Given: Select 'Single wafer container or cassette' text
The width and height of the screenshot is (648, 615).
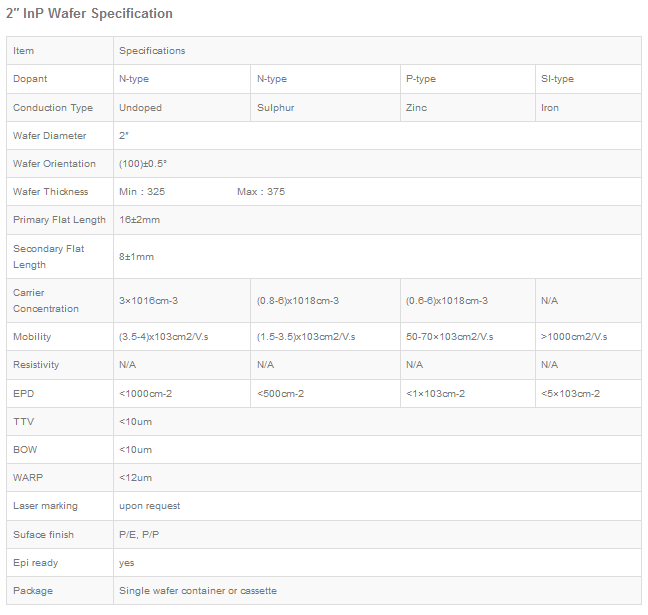Looking at the screenshot, I should pyautogui.click(x=197, y=591).
